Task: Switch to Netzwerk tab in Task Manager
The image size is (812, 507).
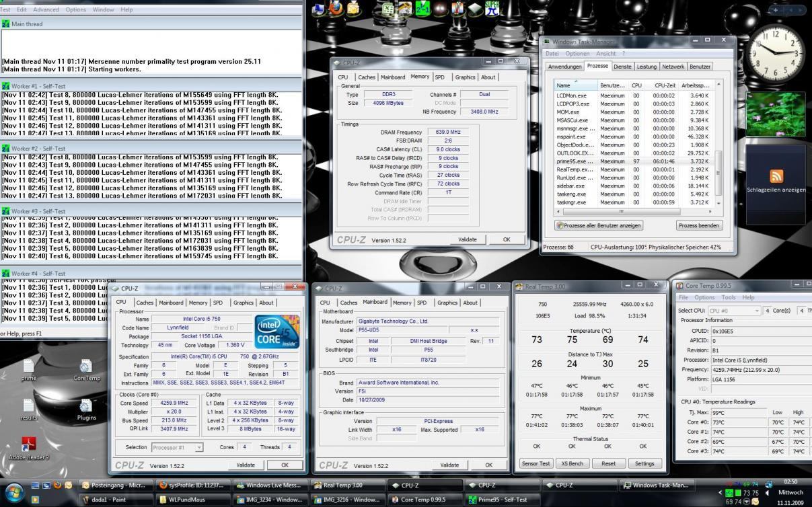Action: [673, 67]
